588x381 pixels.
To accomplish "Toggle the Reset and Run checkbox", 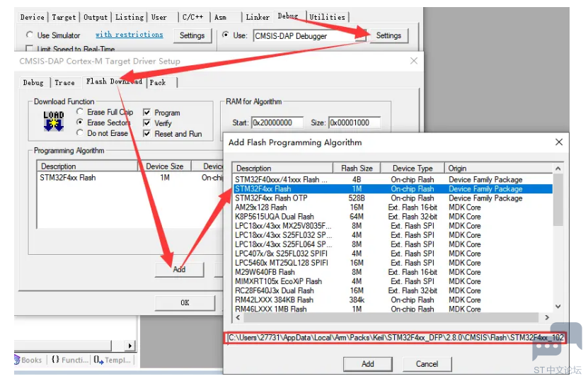I will (147, 134).
